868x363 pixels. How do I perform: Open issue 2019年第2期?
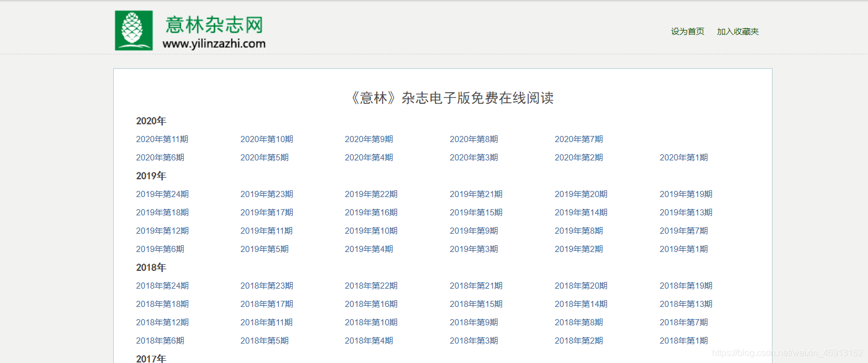pos(579,249)
